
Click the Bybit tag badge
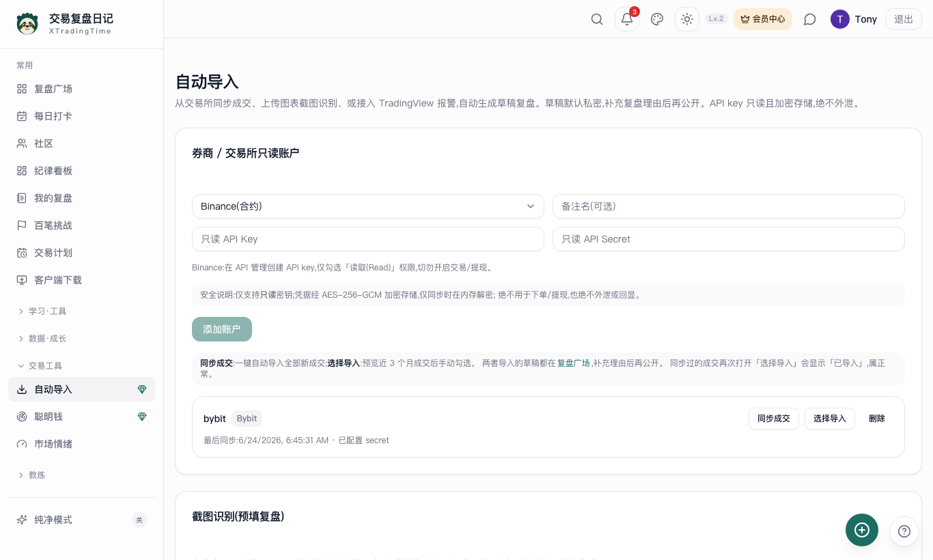(247, 419)
